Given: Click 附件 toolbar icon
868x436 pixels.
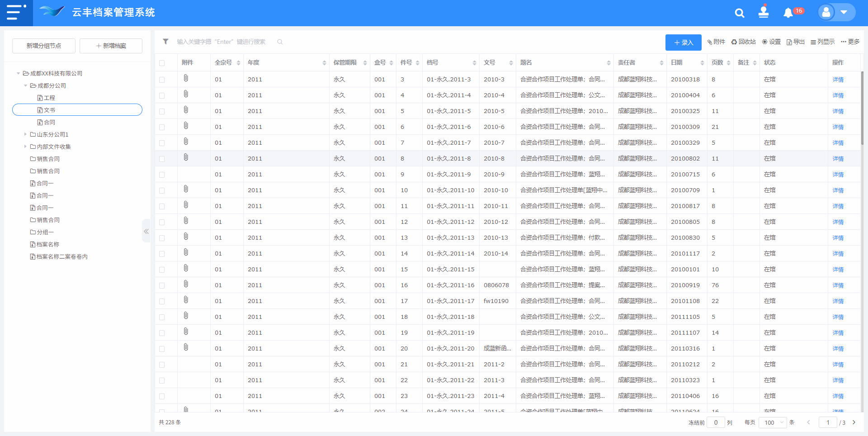Looking at the screenshot, I should click(x=716, y=42).
